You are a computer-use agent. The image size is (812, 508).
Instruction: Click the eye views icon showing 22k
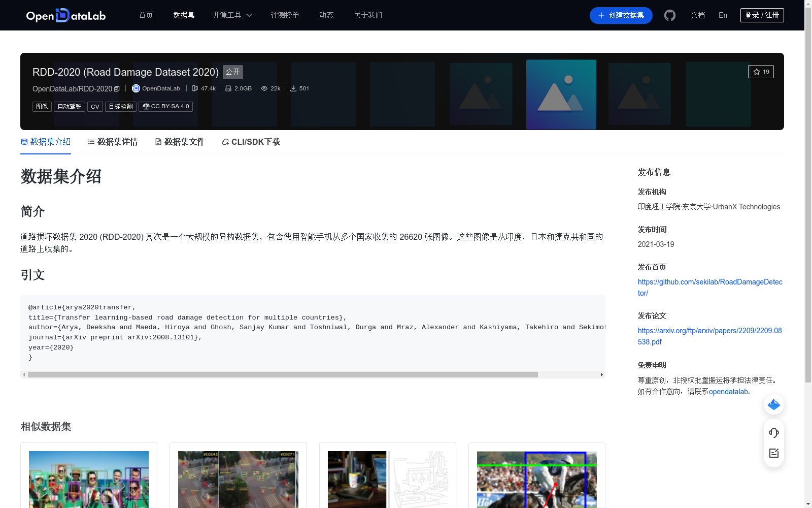click(264, 88)
